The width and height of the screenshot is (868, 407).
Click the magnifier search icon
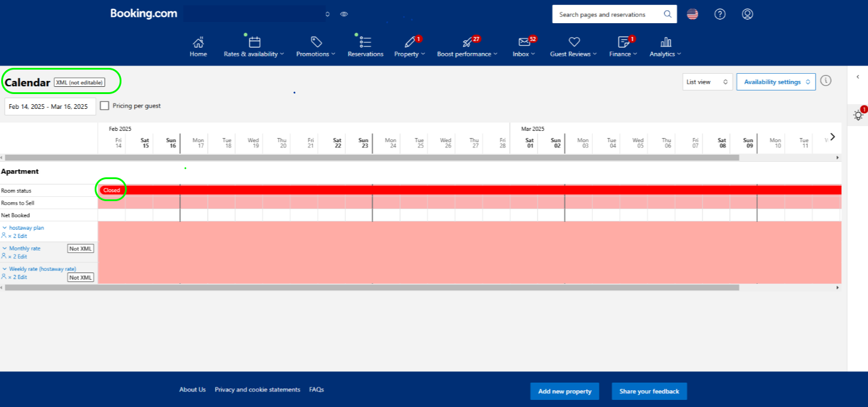(668, 14)
